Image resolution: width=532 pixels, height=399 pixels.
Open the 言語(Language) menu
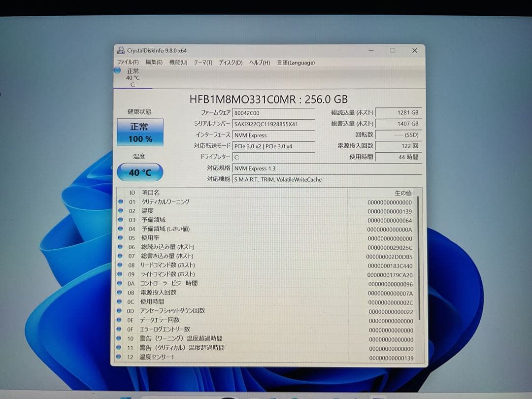(296, 63)
